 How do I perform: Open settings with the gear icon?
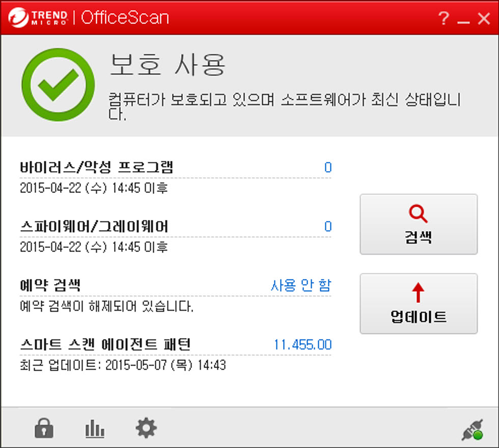click(146, 429)
